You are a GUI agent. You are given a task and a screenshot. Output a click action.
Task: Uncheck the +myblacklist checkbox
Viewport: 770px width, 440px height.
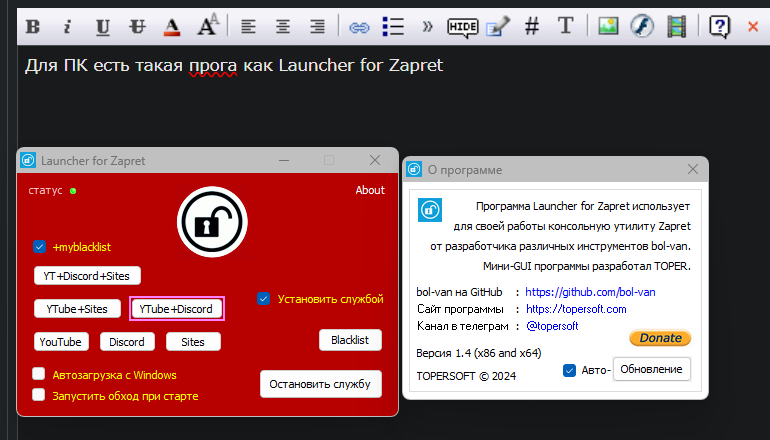pyautogui.click(x=39, y=247)
